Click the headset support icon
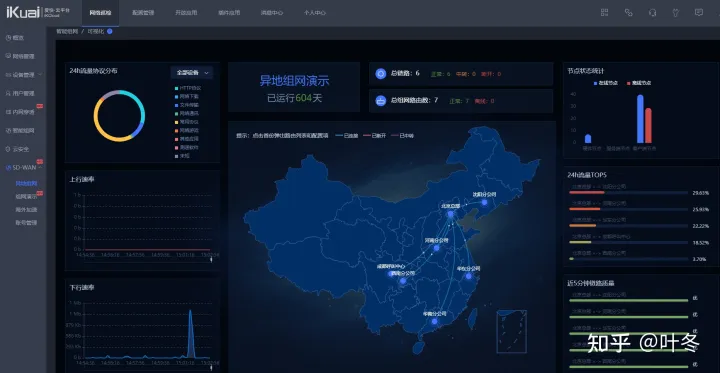The height and width of the screenshot is (373, 720). 652,13
